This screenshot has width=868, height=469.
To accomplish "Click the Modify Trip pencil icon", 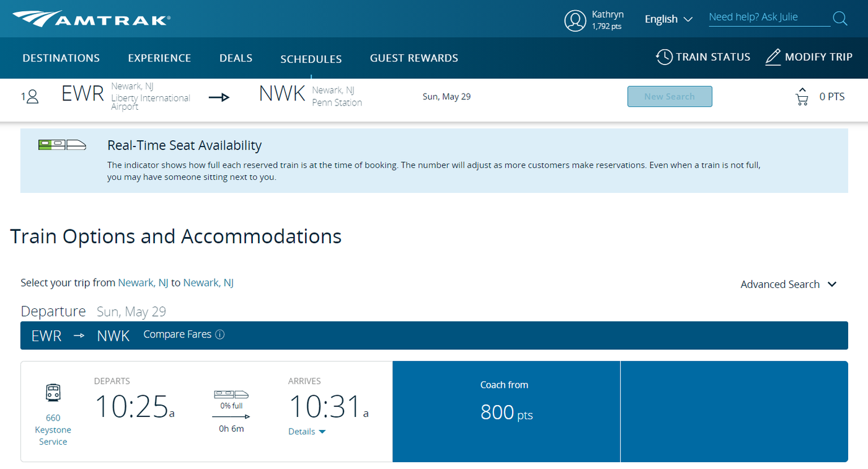I will tap(773, 57).
